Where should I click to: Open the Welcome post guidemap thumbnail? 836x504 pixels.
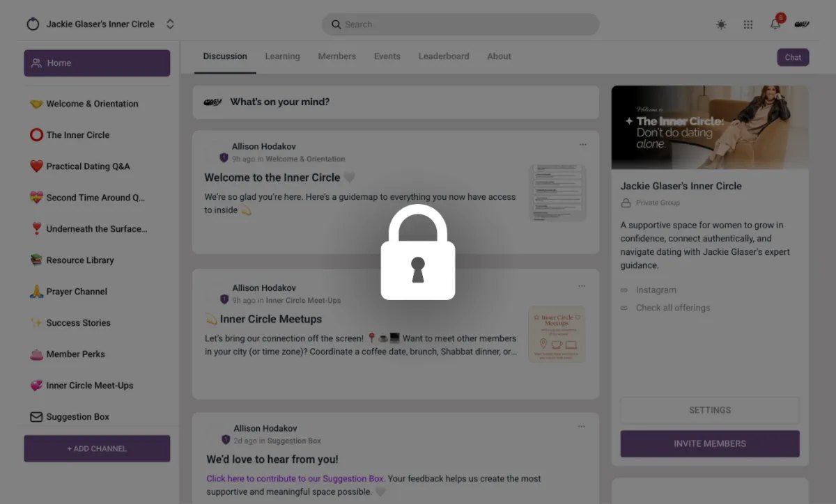[557, 193]
